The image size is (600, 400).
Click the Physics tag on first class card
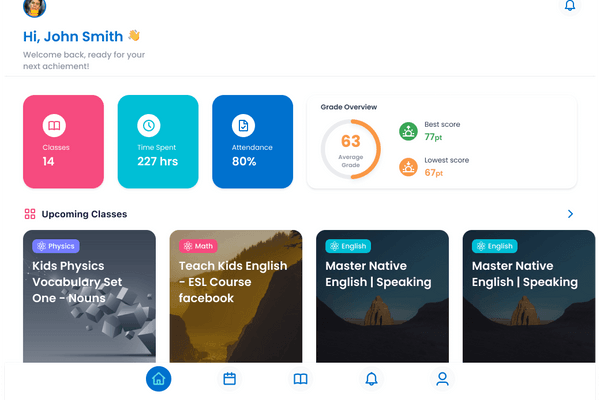click(55, 246)
